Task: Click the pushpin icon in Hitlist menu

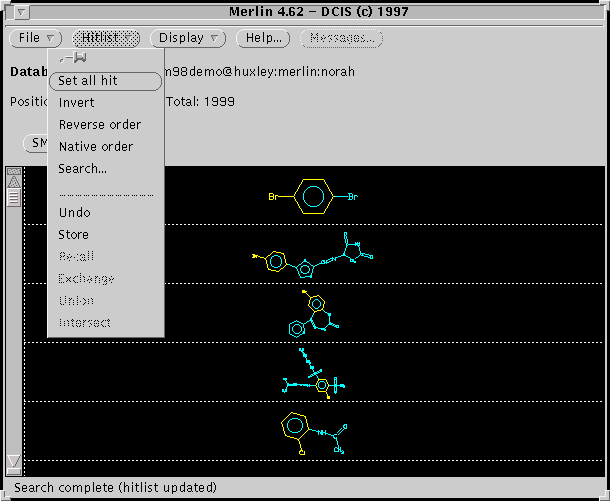Action: (73, 60)
